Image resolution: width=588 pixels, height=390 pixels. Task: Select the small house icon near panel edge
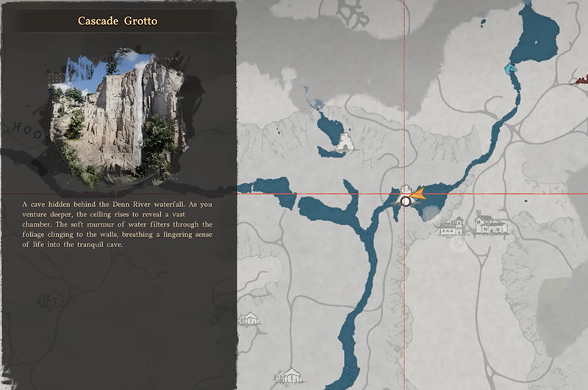pos(251,319)
